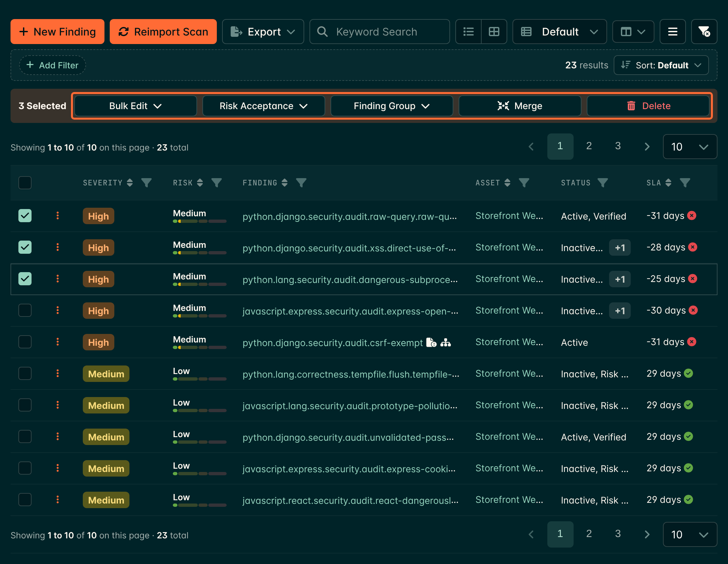Expand the Export dropdown
728x564 pixels.
coord(263,32)
